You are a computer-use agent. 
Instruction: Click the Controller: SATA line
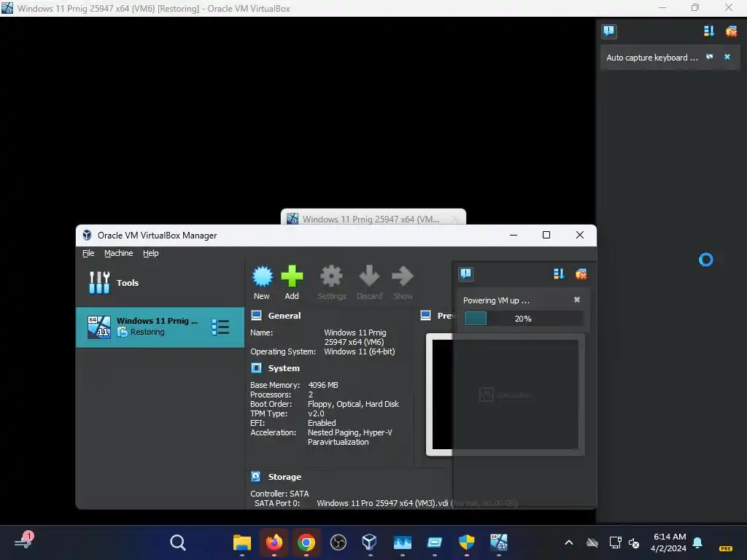pos(279,494)
